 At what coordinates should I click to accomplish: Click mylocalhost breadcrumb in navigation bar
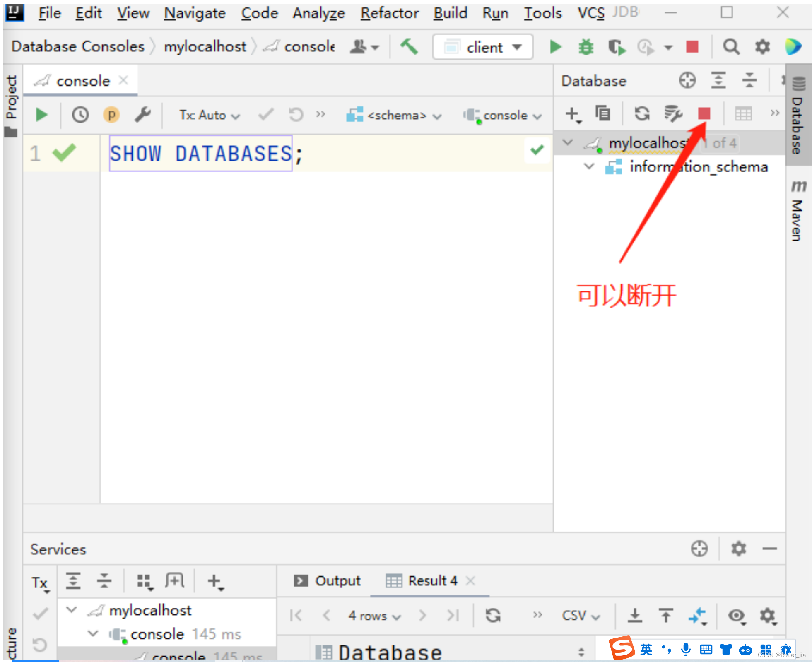[x=205, y=46]
